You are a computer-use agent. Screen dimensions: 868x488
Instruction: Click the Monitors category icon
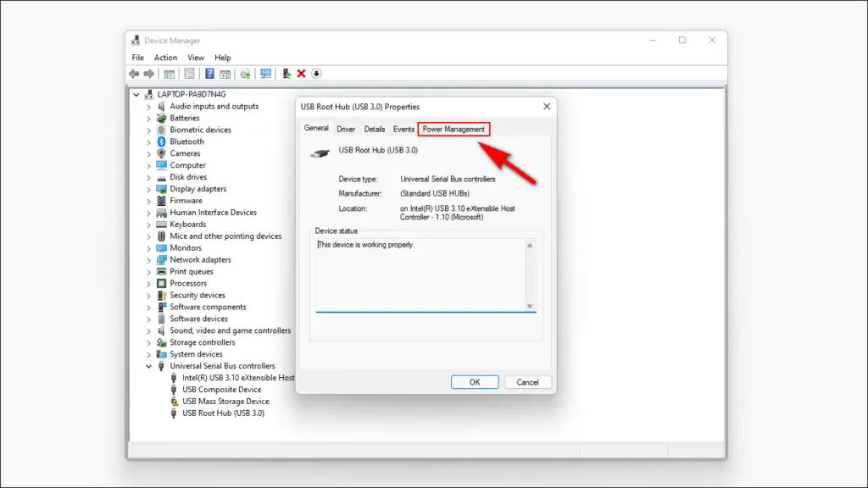click(161, 248)
